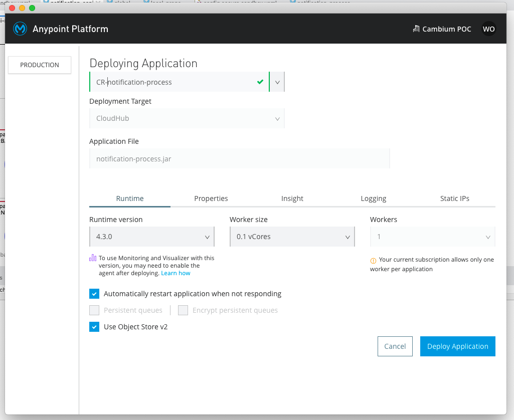Viewport: 514px width, 420px height.
Task: Click the Cambium POC organization building icon
Action: [x=416, y=29]
